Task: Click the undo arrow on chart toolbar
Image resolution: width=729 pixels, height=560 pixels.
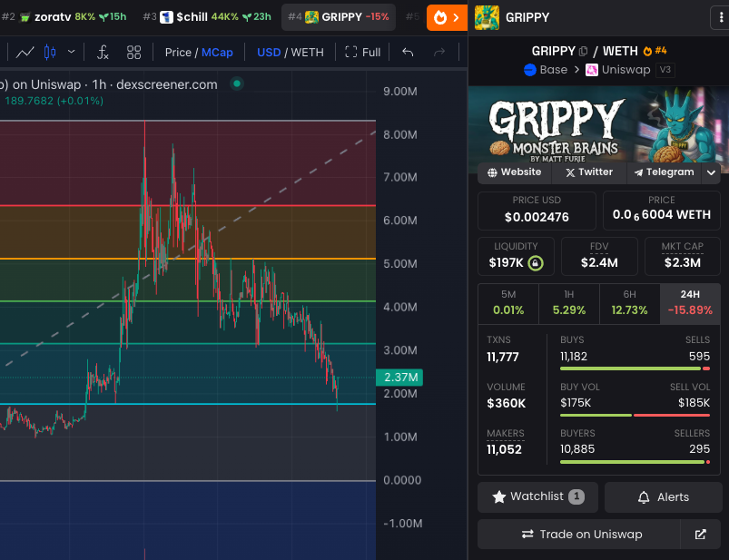Action: coord(407,52)
